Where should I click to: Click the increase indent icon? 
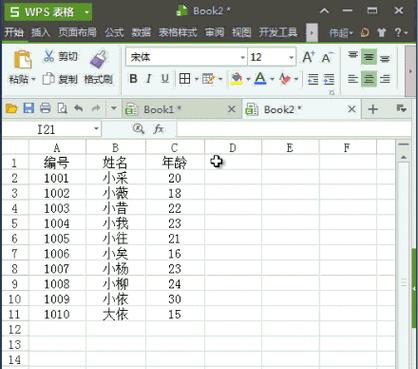coord(329,79)
